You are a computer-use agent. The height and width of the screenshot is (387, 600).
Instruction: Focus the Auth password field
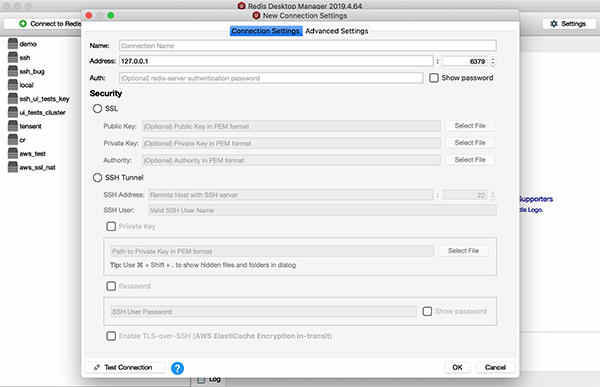point(271,78)
